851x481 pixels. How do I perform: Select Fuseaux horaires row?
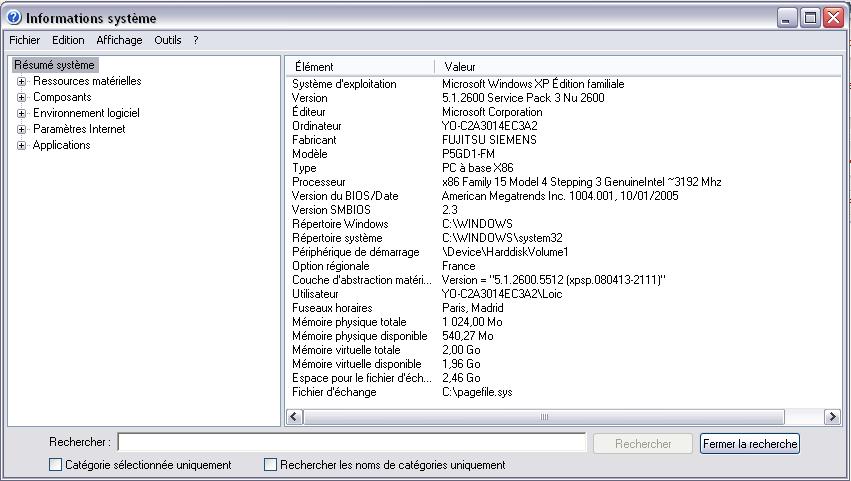click(x=563, y=308)
